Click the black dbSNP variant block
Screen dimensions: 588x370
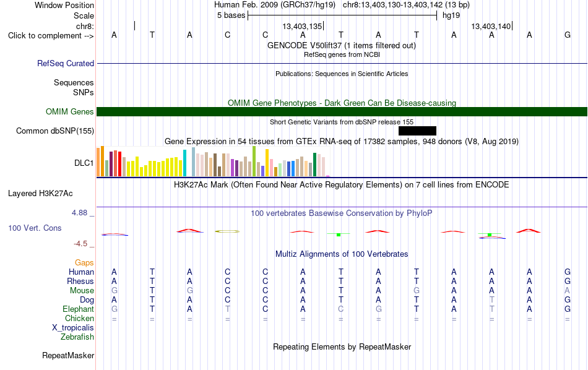tap(417, 131)
